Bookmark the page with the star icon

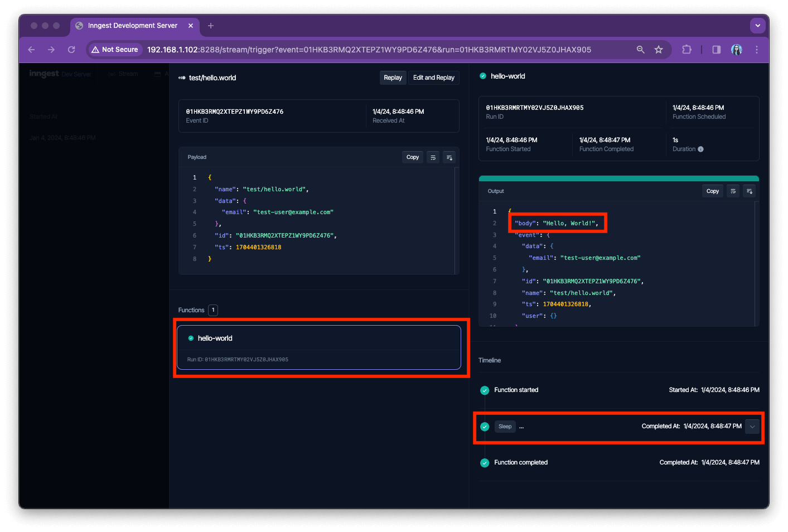pyautogui.click(x=659, y=49)
